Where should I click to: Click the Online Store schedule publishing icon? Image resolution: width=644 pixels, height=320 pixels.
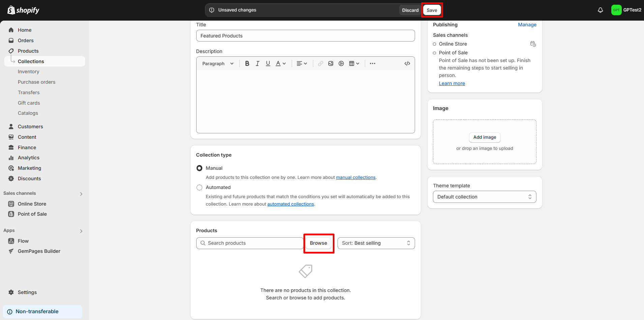533,44
